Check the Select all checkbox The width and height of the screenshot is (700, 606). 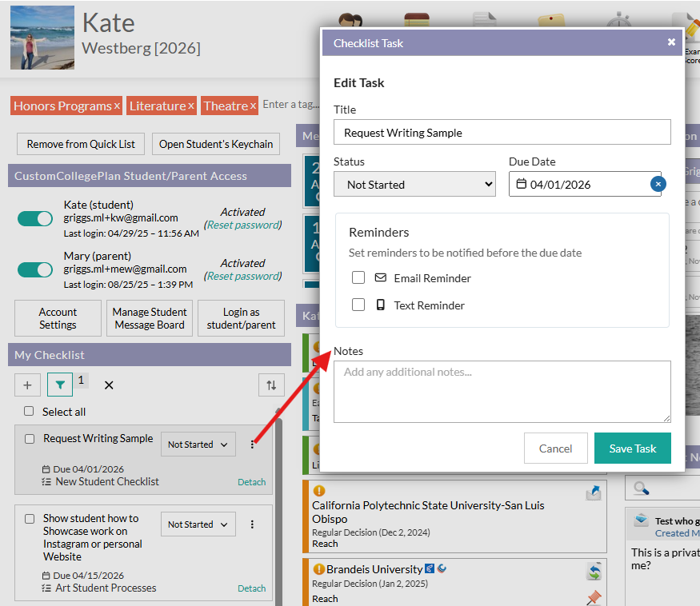[x=29, y=412]
